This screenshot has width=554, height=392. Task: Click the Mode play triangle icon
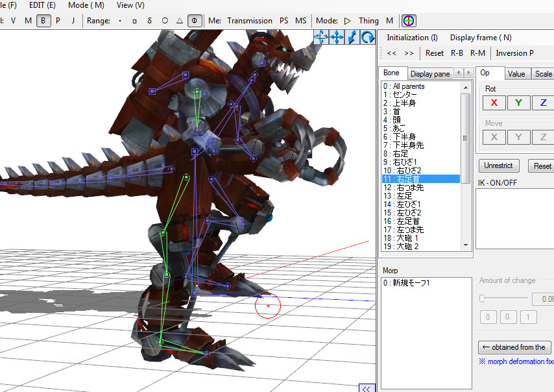(348, 21)
